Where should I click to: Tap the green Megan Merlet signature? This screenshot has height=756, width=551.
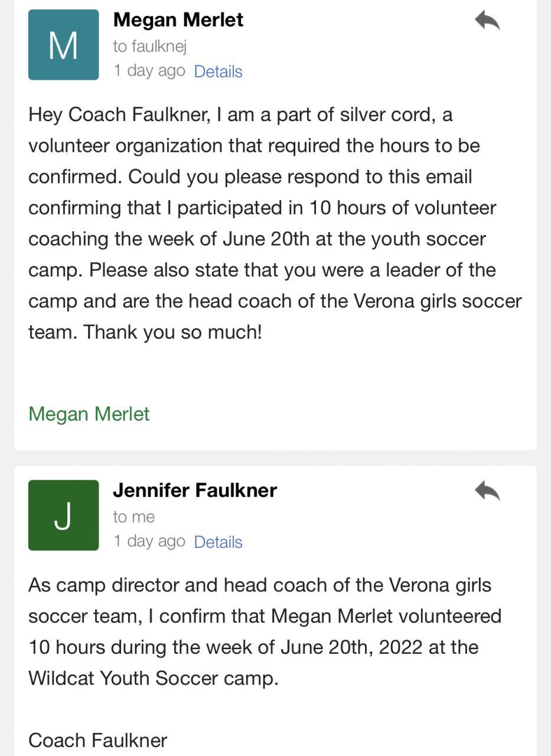89,414
